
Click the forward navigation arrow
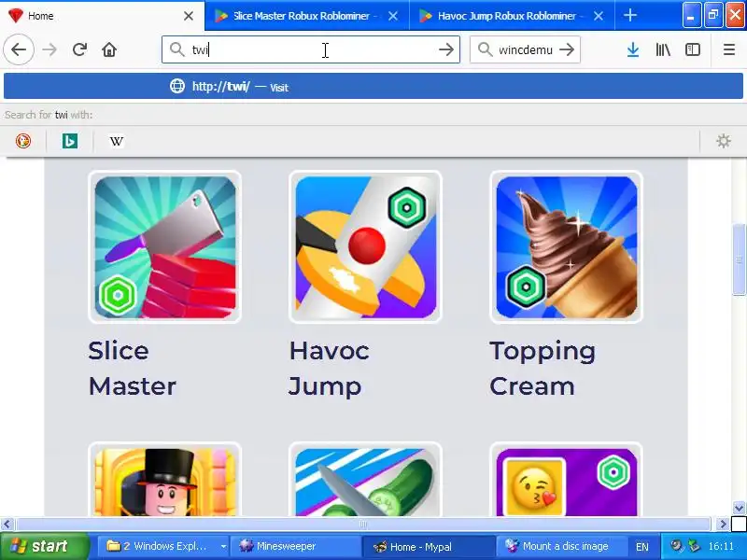click(x=49, y=49)
